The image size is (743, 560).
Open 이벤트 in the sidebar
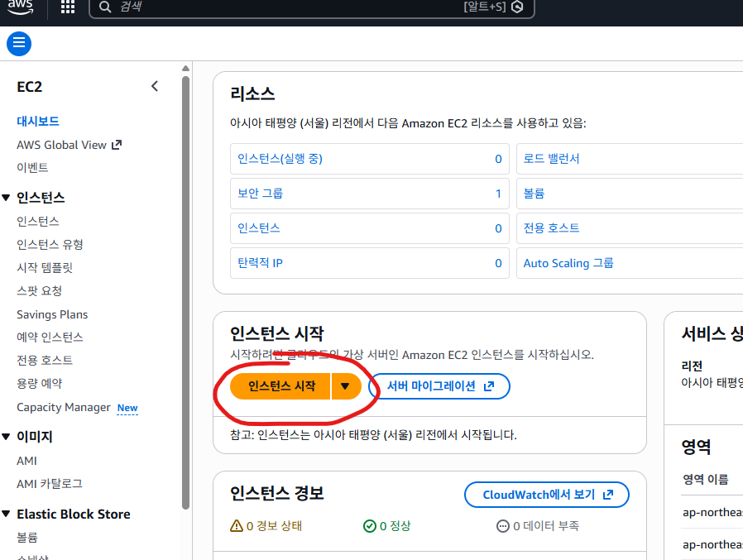point(32,167)
